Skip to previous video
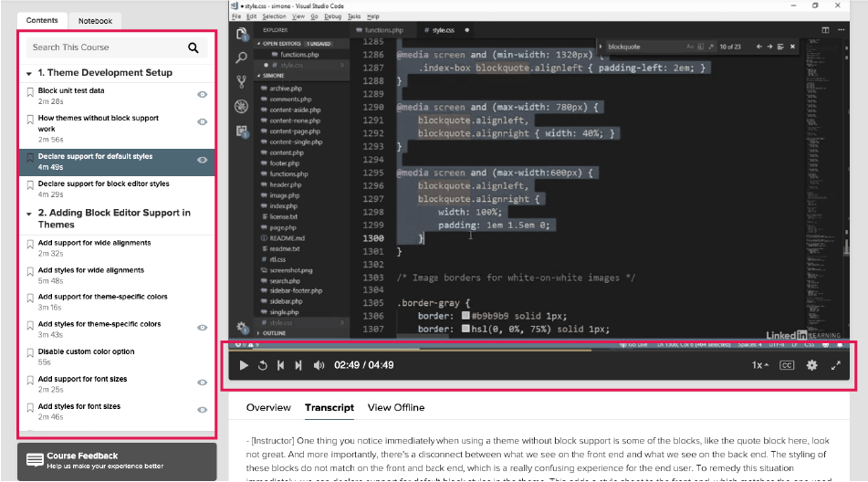 click(x=281, y=365)
